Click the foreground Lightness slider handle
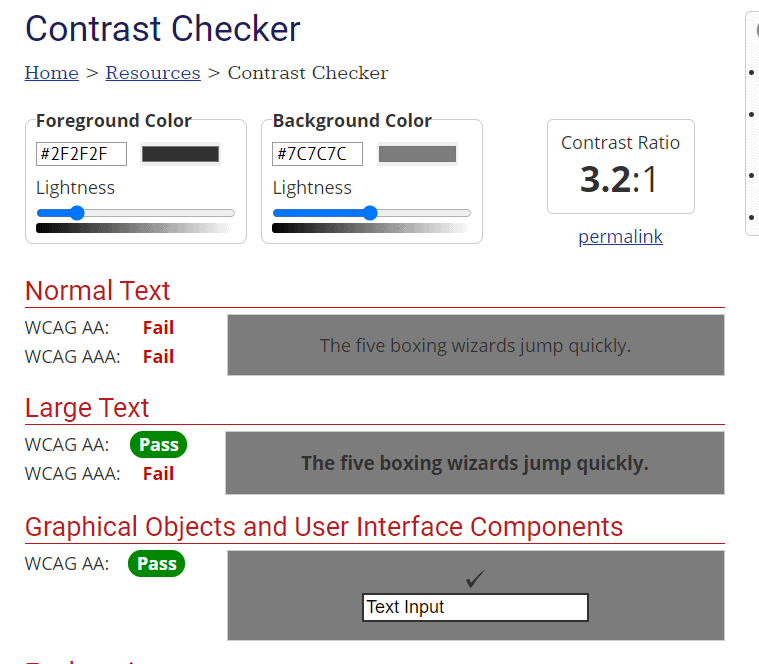Image resolution: width=759 pixels, height=664 pixels. 77,213
